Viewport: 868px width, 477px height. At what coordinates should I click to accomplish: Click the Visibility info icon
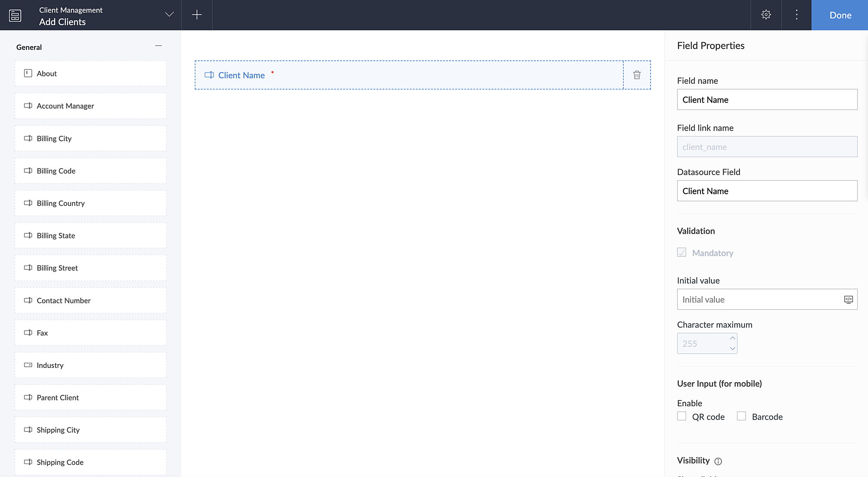pyautogui.click(x=718, y=461)
